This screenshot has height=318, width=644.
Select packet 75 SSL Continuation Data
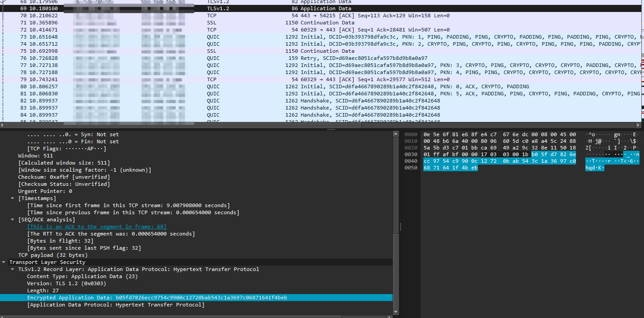point(320,51)
